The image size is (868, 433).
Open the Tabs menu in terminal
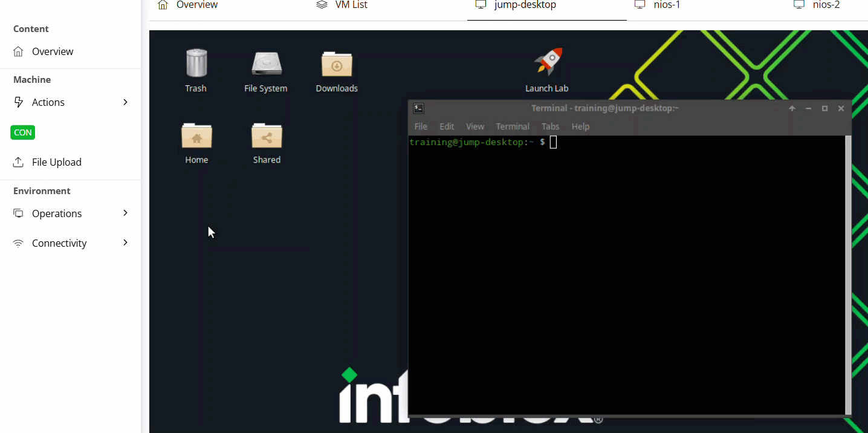coord(550,126)
